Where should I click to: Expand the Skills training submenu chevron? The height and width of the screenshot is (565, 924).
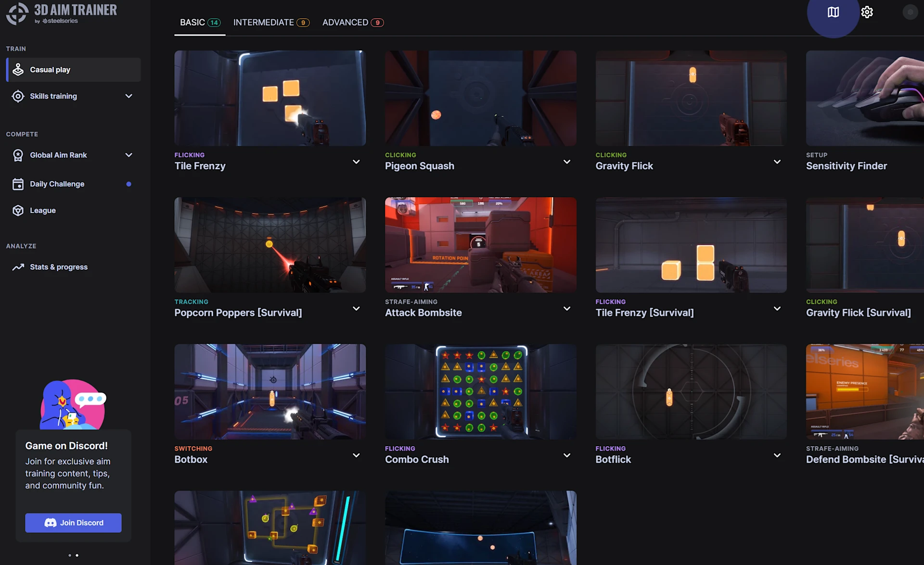[x=128, y=96]
